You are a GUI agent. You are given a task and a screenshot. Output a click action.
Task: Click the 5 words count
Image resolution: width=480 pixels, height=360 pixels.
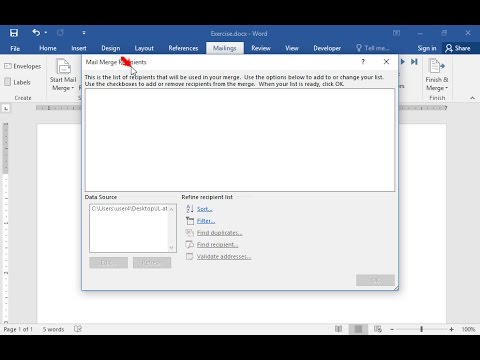[x=53, y=329]
